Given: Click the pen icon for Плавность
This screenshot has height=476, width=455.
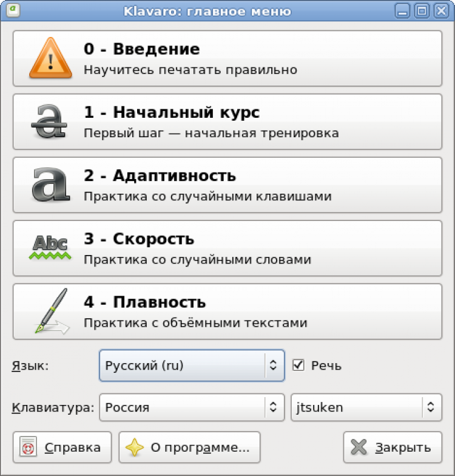Looking at the screenshot, I should click(x=52, y=311).
